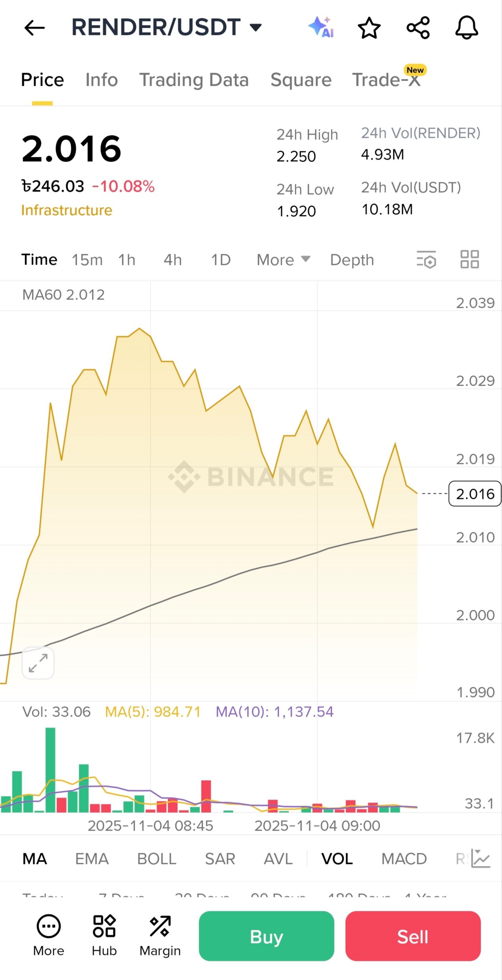Open the AI assistant sparkle icon
Screen dimensions: 502x980
321,27
